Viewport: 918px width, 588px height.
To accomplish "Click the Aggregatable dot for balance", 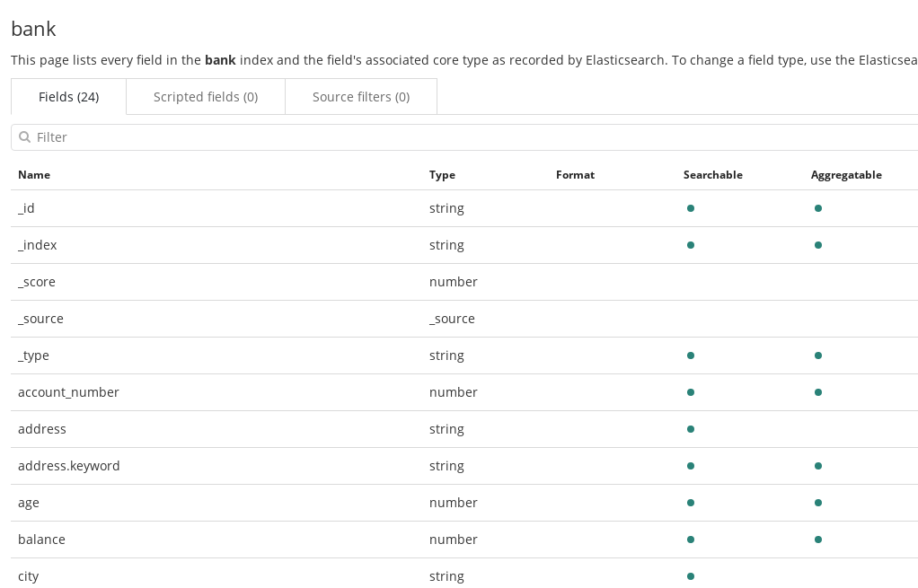I will tap(818, 540).
